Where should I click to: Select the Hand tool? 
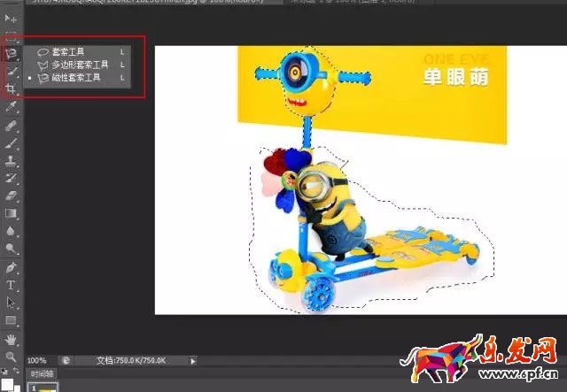point(12,338)
